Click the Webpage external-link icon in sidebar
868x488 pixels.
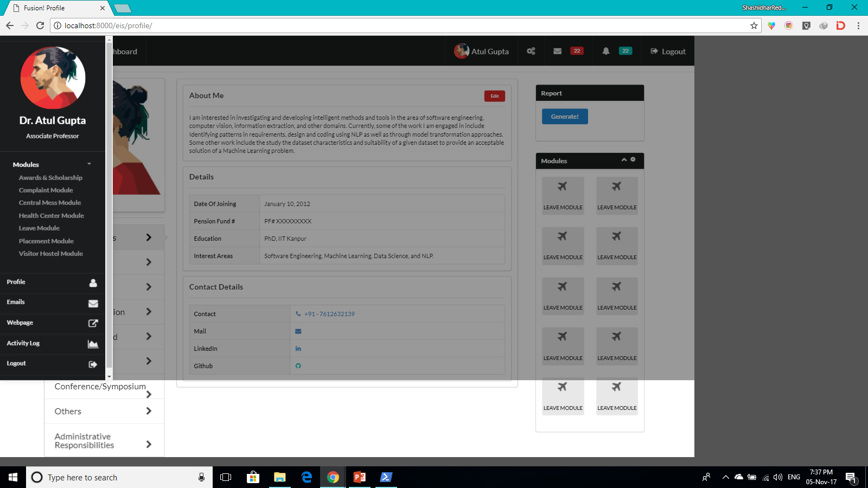(x=92, y=323)
